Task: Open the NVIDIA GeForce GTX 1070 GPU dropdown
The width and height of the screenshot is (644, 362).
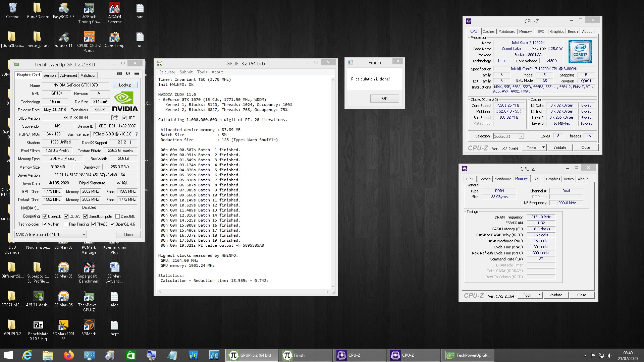Action: [51, 235]
